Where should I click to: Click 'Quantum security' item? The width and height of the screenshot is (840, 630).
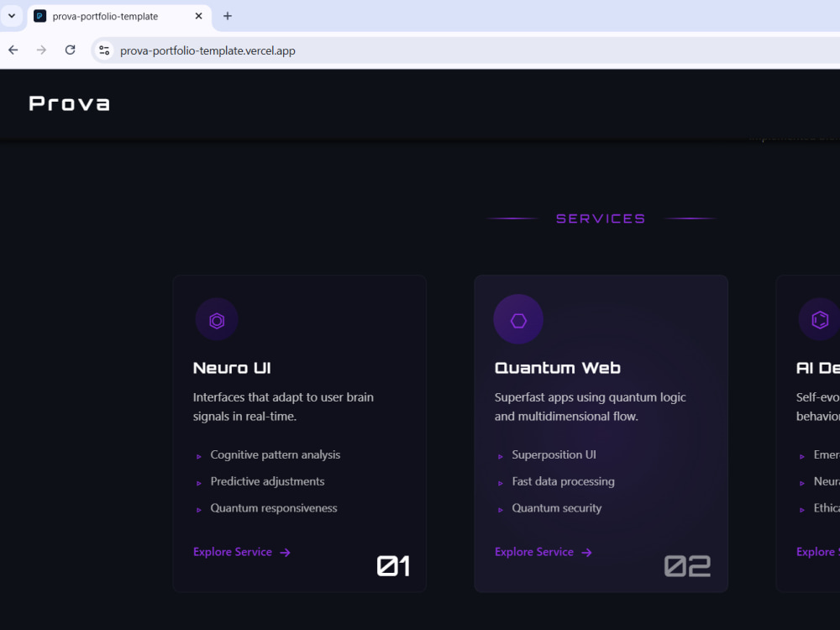point(557,508)
